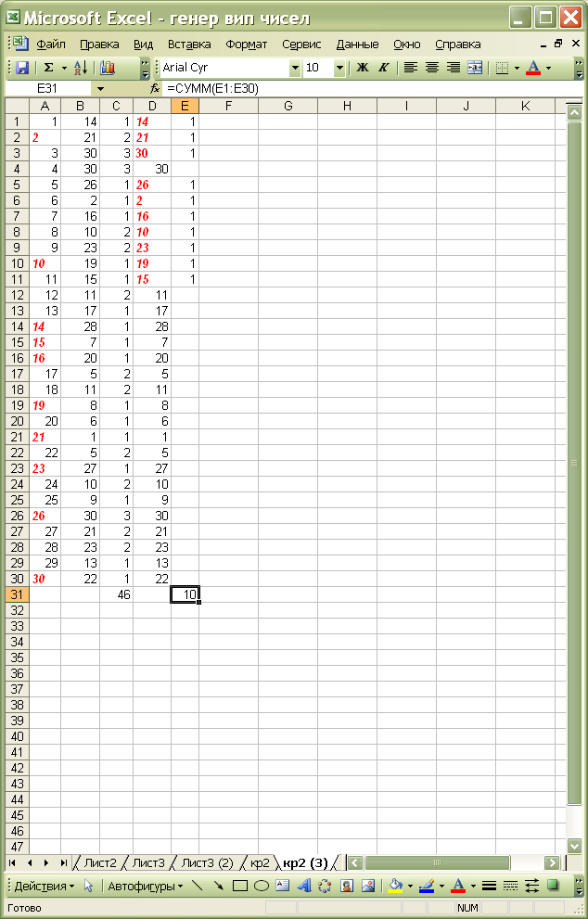Toggle italic formatting (К)
588x919 pixels.
click(x=383, y=68)
